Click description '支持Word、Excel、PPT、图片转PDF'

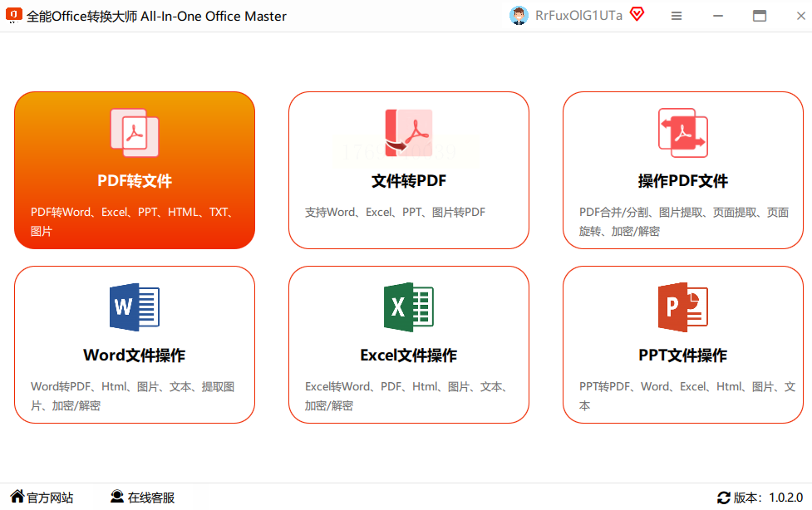click(395, 213)
